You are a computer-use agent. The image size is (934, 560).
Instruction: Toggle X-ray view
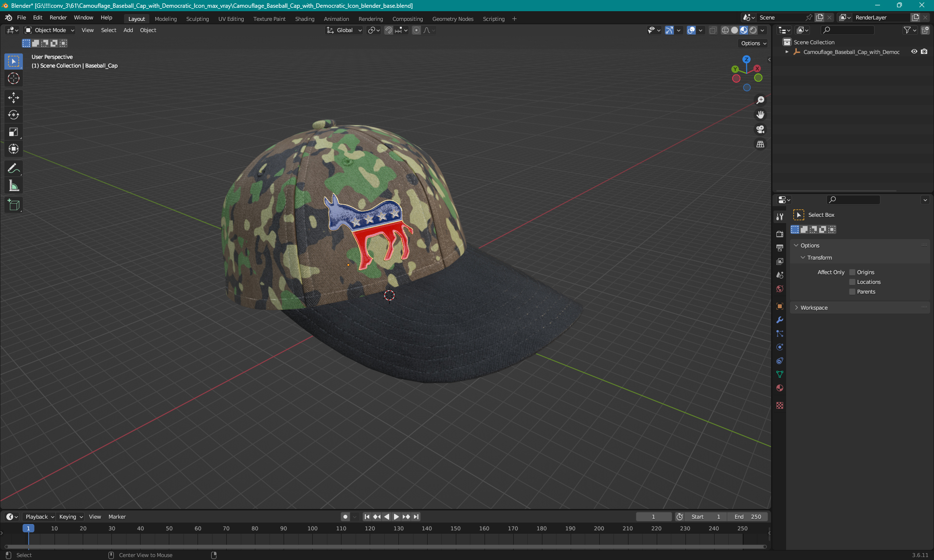[x=713, y=30]
